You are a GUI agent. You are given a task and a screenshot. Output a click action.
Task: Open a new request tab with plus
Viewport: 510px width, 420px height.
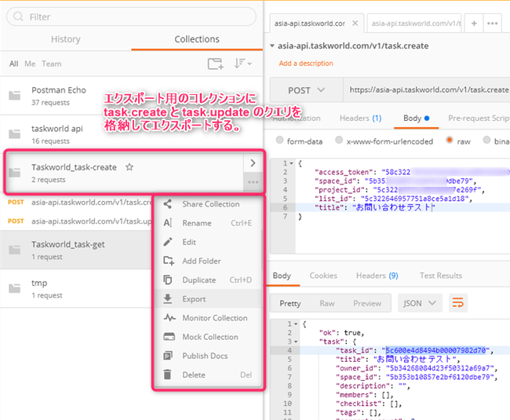tap(474, 24)
